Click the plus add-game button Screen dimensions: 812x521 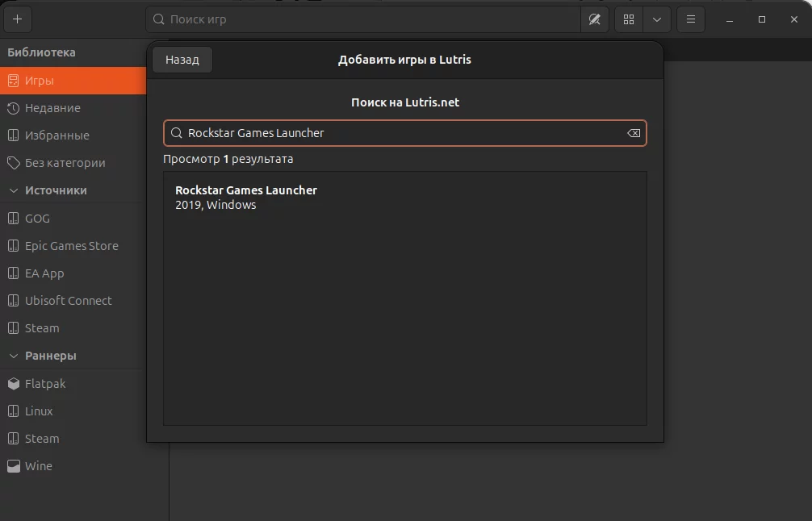pos(18,19)
